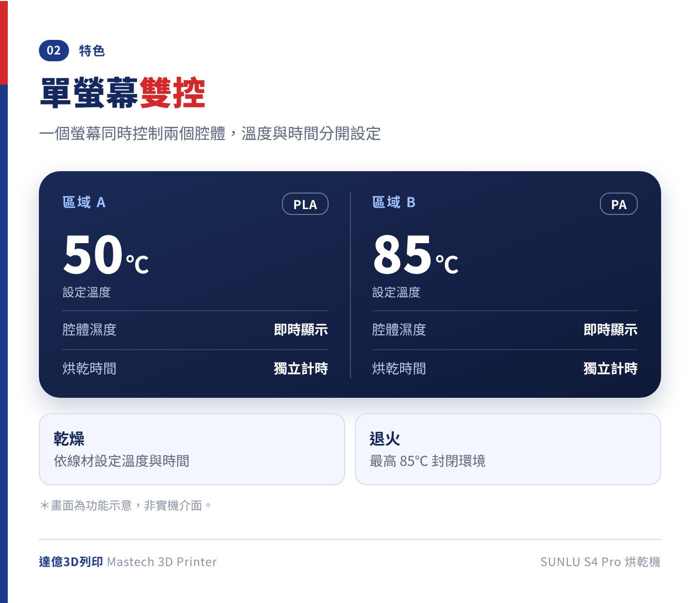Select "獨立計時" in the 區域 B panel
This screenshot has width=700, height=603.
click(x=611, y=369)
